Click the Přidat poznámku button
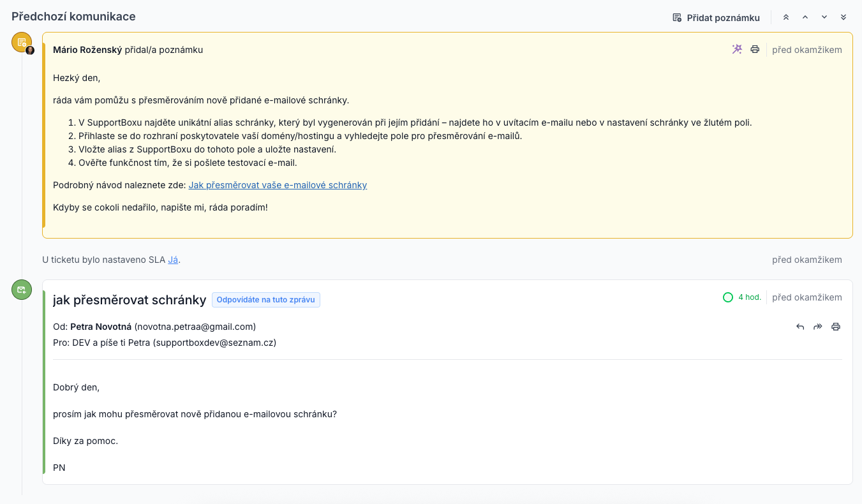 point(716,18)
